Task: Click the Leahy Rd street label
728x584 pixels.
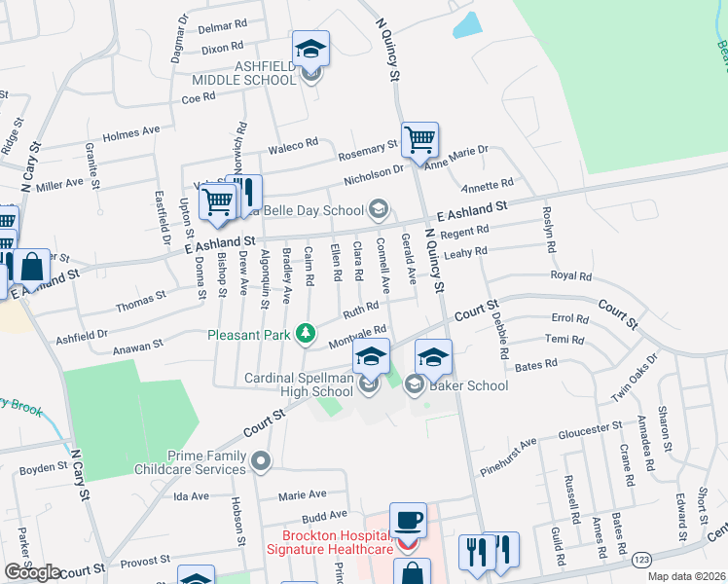Action: [465, 252]
